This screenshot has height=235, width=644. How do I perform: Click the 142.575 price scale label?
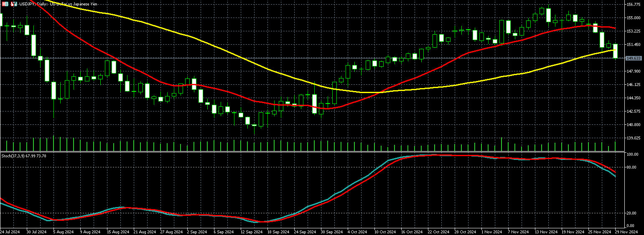(634, 111)
